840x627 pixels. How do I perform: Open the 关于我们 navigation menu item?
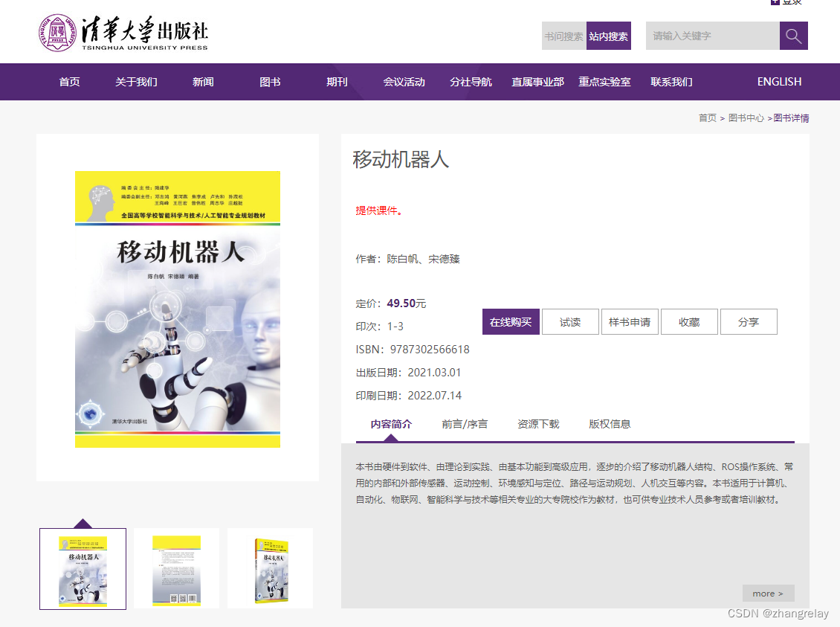click(x=136, y=82)
